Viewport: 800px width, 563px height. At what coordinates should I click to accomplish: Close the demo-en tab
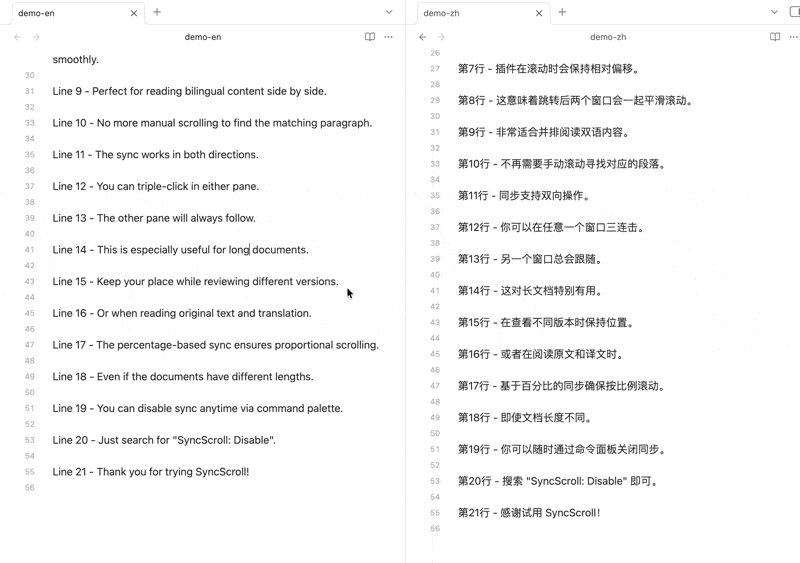[x=134, y=13]
